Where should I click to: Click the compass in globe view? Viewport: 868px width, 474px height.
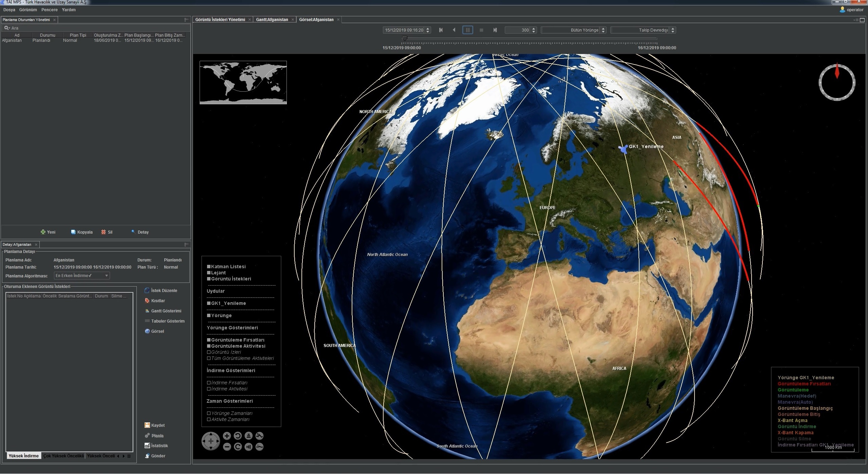pyautogui.click(x=837, y=82)
